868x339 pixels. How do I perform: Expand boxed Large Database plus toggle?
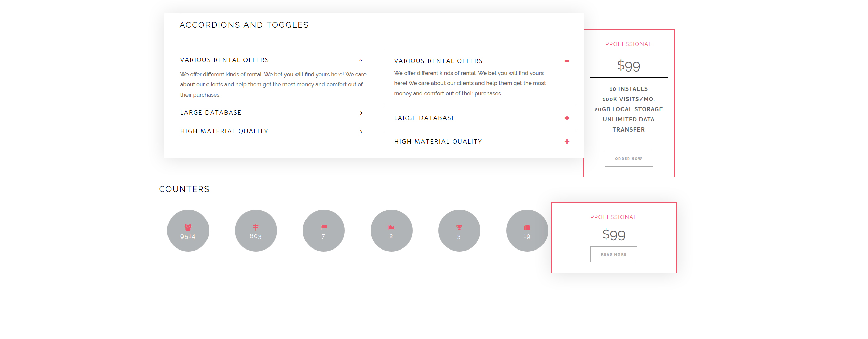tap(567, 118)
